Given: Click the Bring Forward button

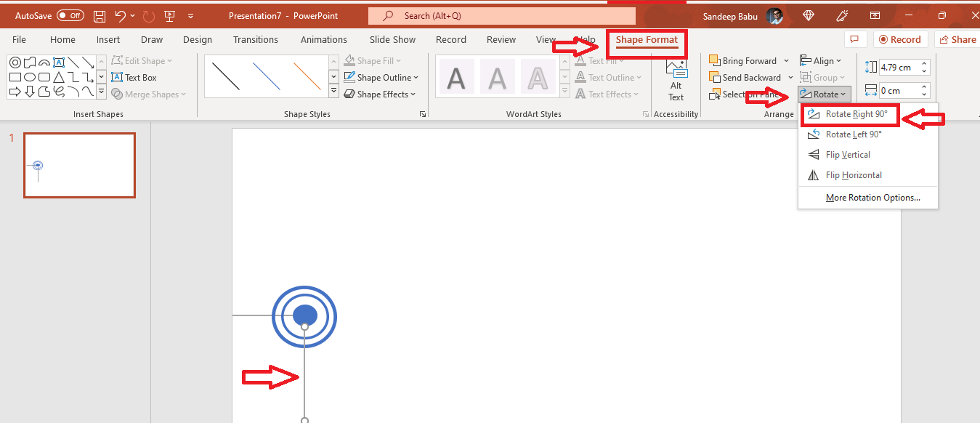Looking at the screenshot, I should click(743, 61).
